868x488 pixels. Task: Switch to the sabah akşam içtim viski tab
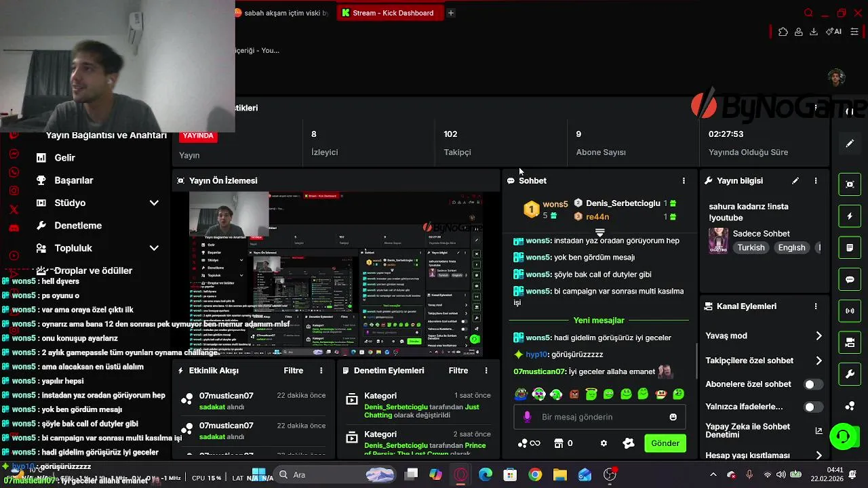281,13
